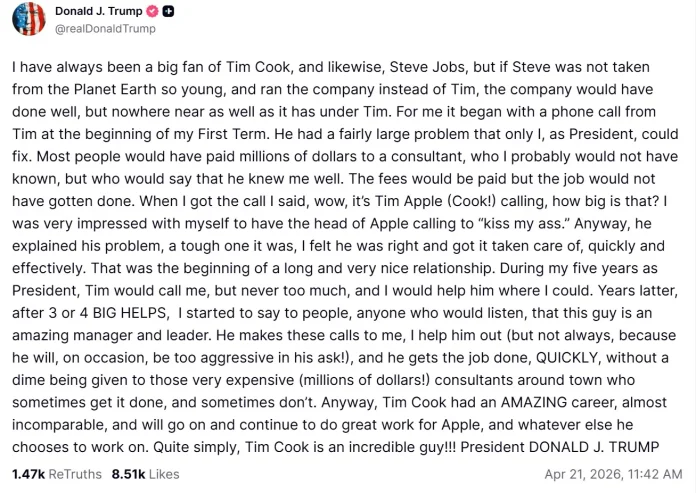Open the Apr 21, 2026 timestamp link

tap(613, 472)
